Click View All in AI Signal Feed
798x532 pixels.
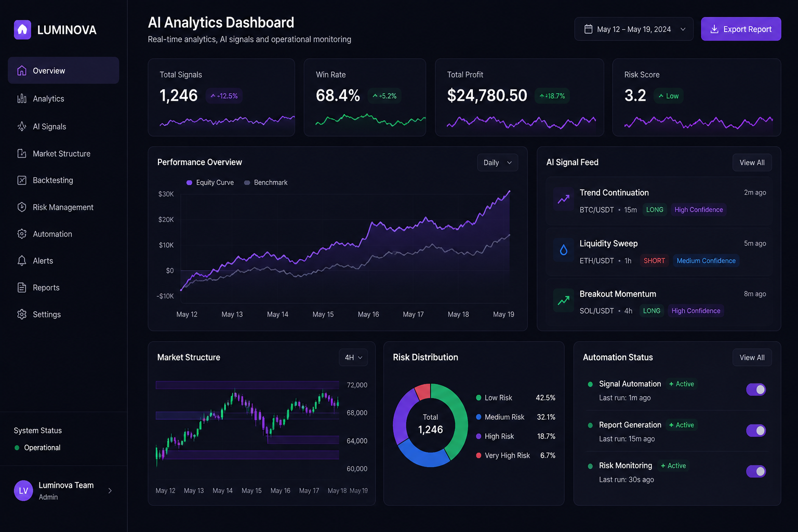752,163
